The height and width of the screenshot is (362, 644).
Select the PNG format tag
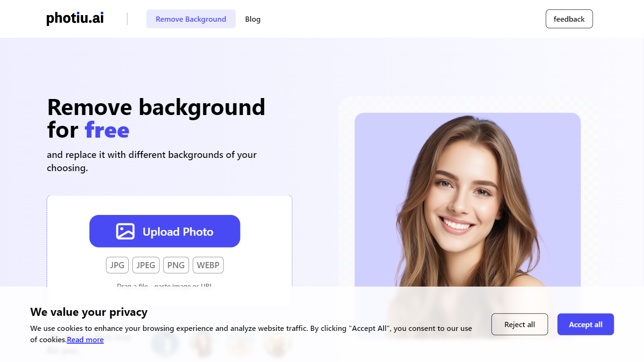176,265
